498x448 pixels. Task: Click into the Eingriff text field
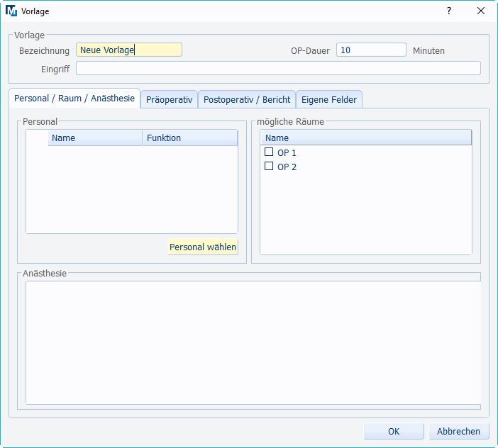[277, 69]
